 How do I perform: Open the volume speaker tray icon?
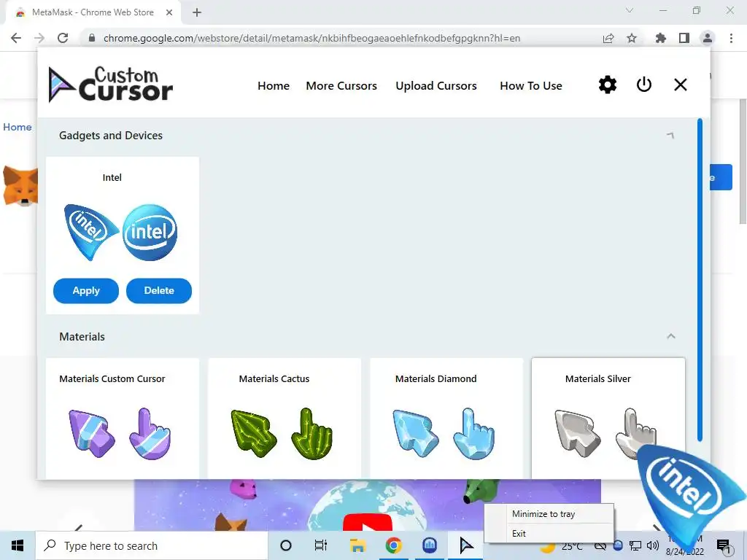point(653,545)
